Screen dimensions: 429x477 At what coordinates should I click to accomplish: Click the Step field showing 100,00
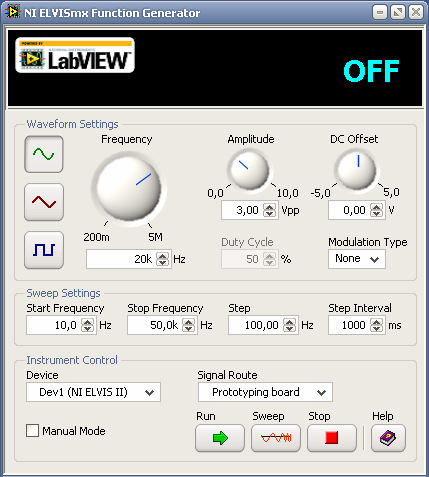[256, 325]
